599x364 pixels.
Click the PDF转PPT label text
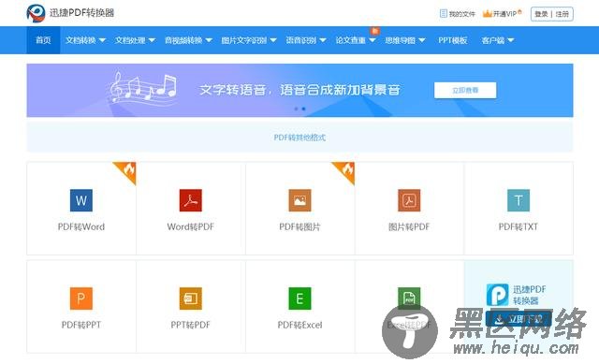(x=81, y=325)
